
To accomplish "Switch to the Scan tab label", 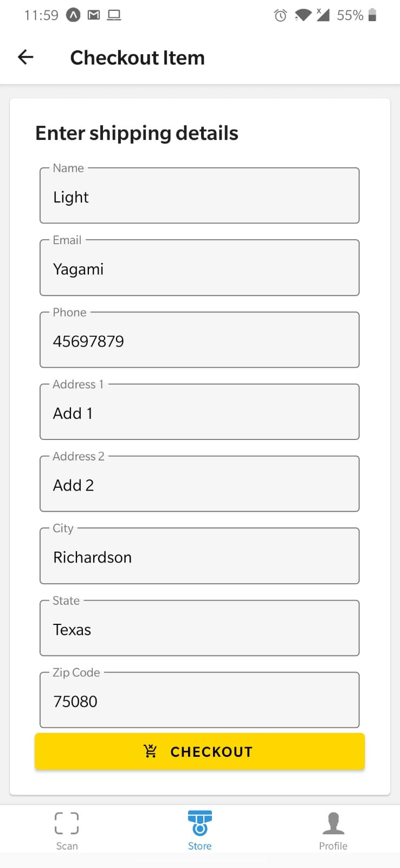I will [x=67, y=846].
